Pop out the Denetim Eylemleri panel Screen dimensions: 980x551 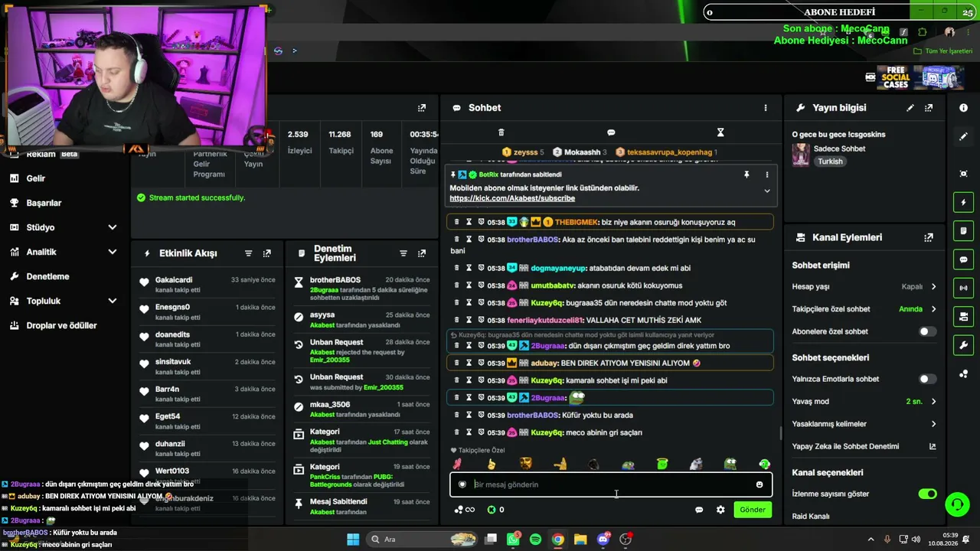(x=422, y=253)
